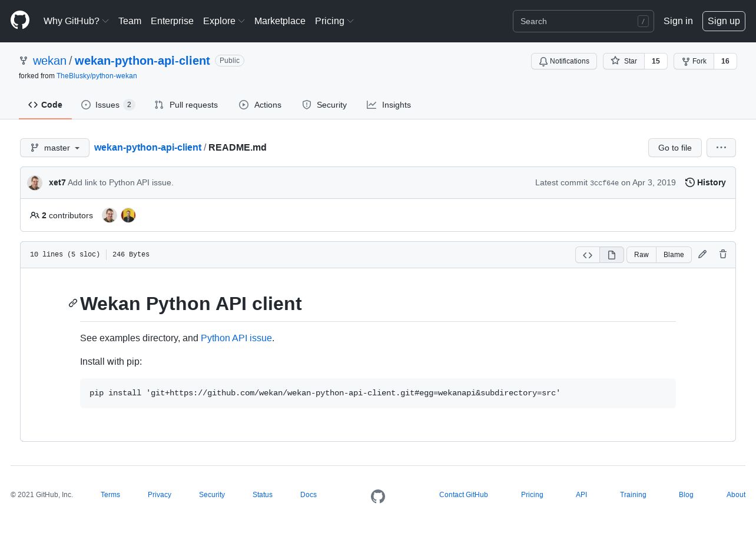Click the trash delete file icon
Screen dimensions: 756x533
(723, 254)
